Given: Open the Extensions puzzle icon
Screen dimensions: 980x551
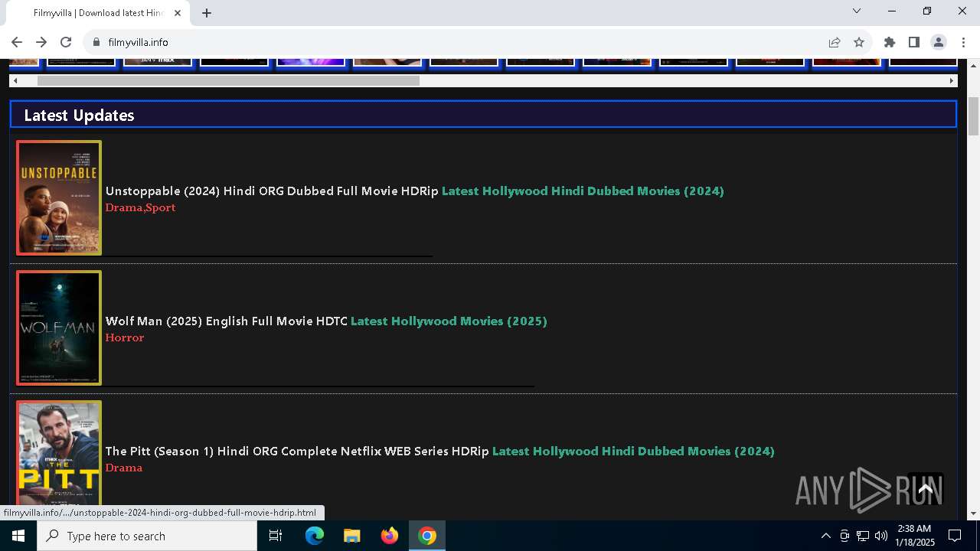Looking at the screenshot, I should (890, 42).
